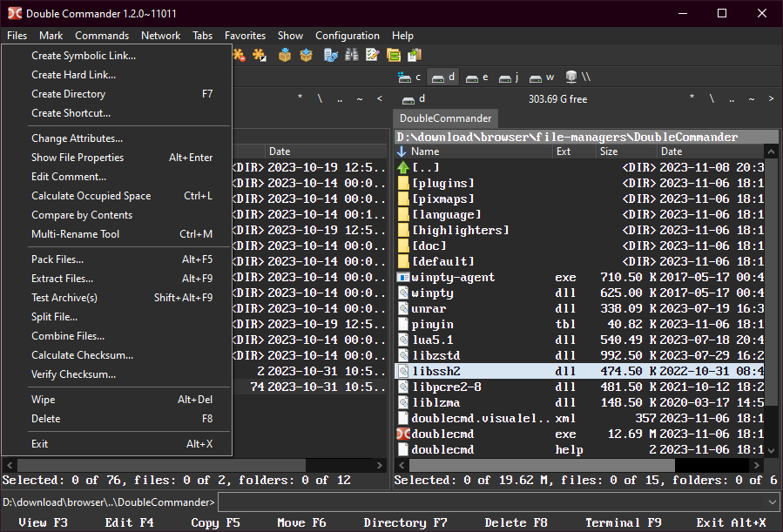Choose Multi-Rename Tool from Files menu
Viewport: 783px width, 532px height.
(x=75, y=234)
